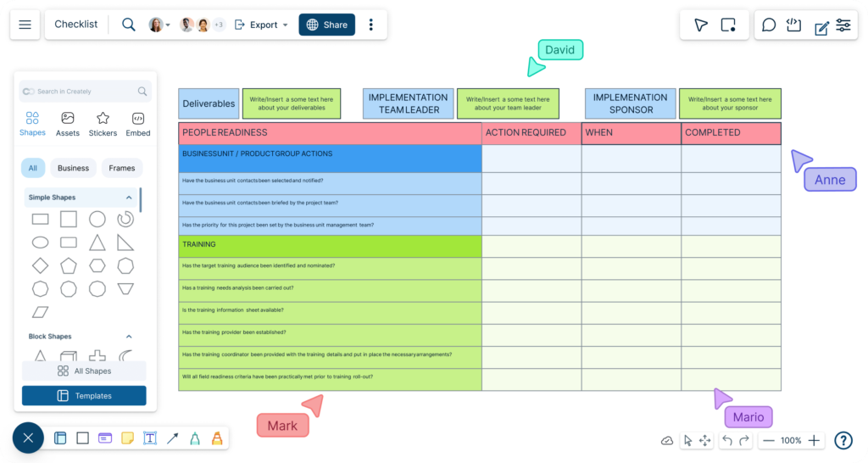Screen dimensions: 868x463
Task: Toggle the switch in Search in Creately box
Action: 28,92
